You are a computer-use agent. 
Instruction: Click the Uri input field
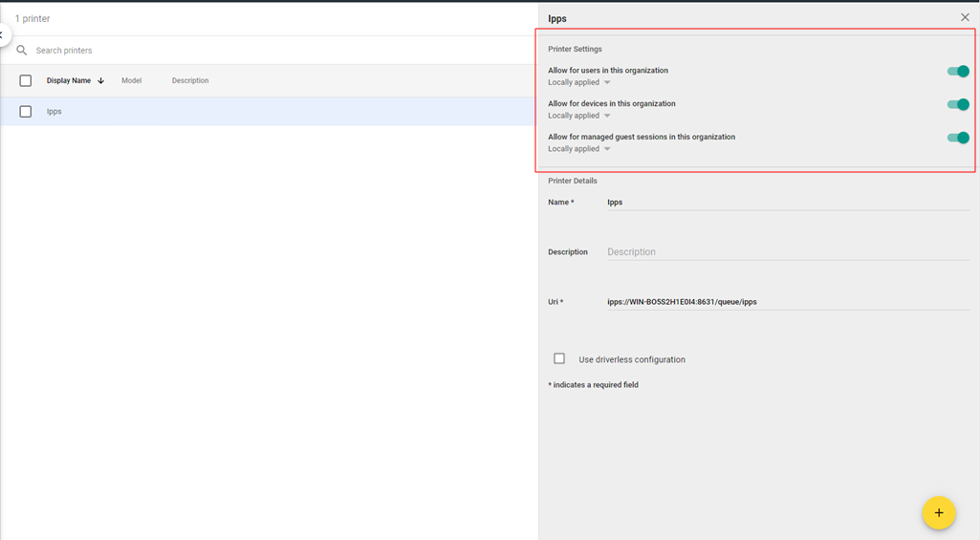786,302
